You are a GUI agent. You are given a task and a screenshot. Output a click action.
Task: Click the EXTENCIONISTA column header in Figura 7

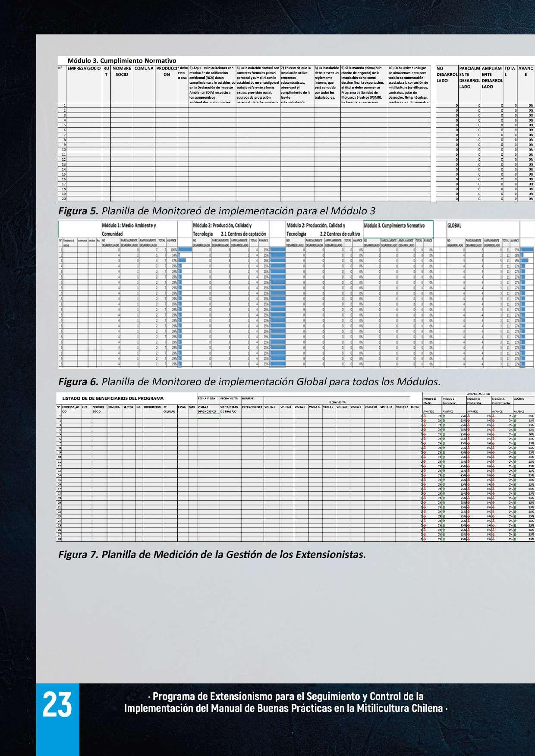click(x=252, y=407)
